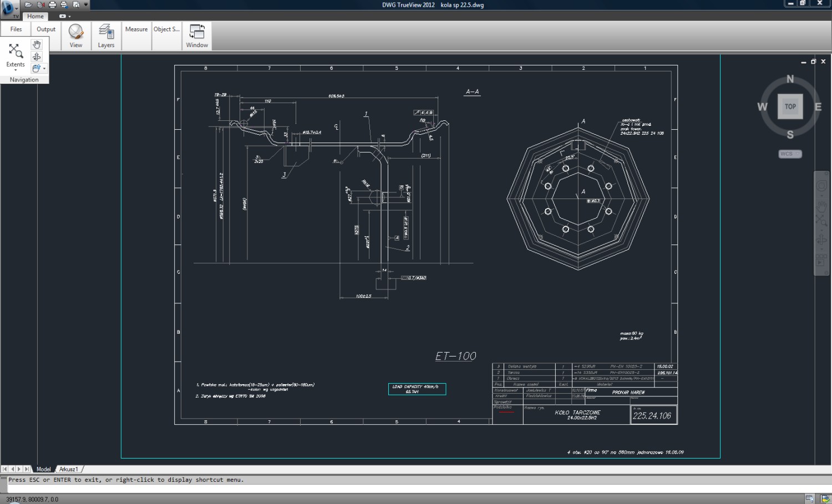Go to previous layout tab arrow
Image resolution: width=832 pixels, height=504 pixels.
click(x=12, y=469)
